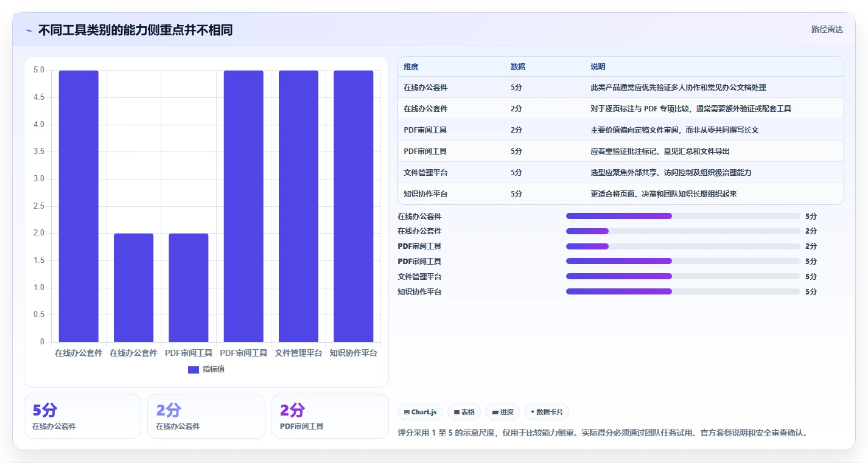Click the 数据 column header
Image resolution: width=868 pixels, height=463 pixels.
pyautogui.click(x=518, y=67)
